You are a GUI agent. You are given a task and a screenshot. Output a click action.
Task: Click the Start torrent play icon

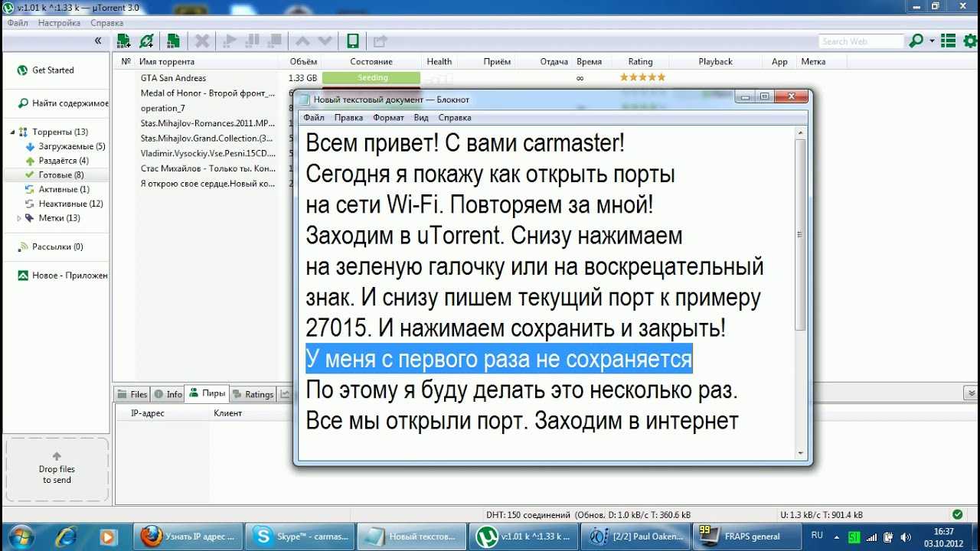(229, 41)
